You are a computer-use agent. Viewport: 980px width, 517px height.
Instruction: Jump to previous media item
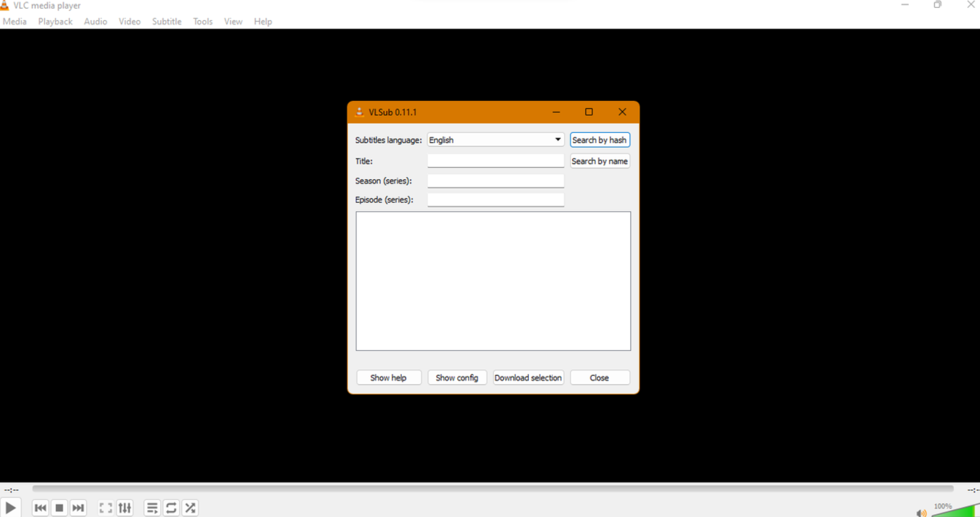point(40,508)
